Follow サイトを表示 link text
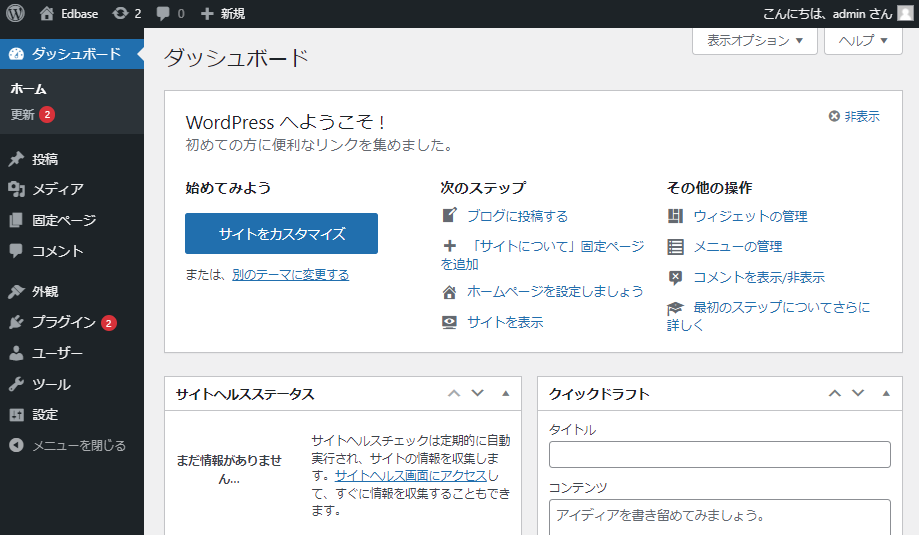 click(505, 322)
